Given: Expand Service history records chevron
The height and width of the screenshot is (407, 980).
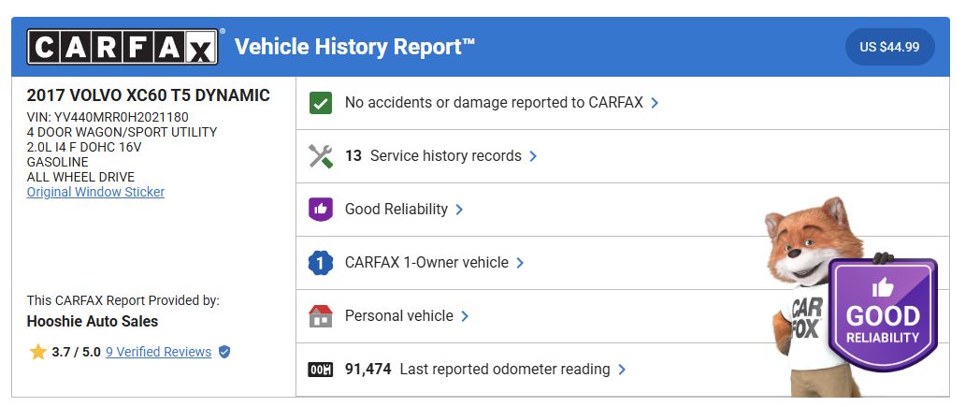Looking at the screenshot, I should (533, 156).
